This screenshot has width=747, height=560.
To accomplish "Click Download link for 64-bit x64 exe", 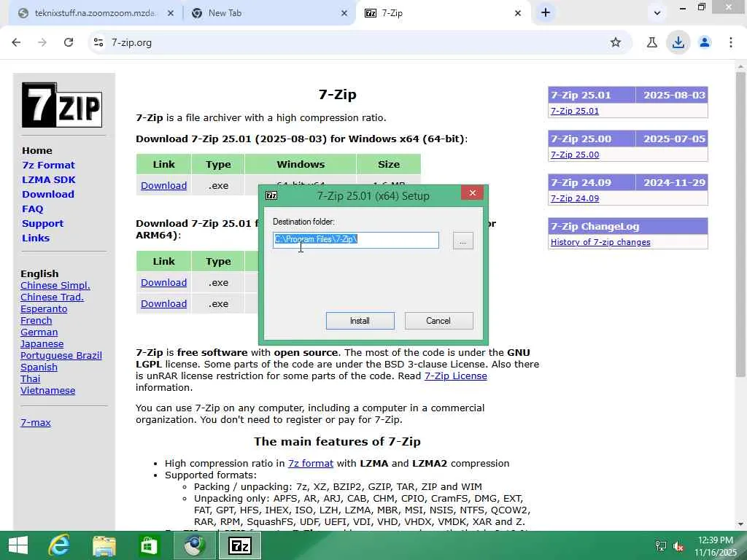I will (x=163, y=186).
